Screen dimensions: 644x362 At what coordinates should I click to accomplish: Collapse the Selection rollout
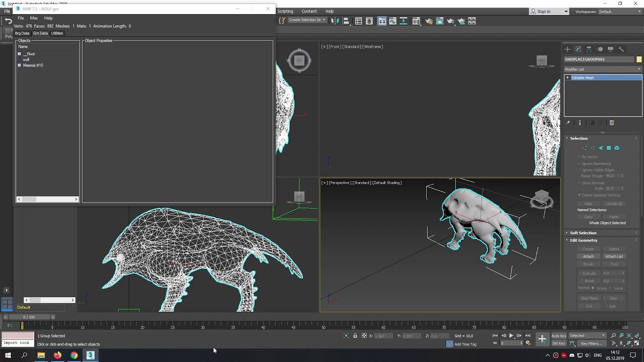(x=567, y=138)
